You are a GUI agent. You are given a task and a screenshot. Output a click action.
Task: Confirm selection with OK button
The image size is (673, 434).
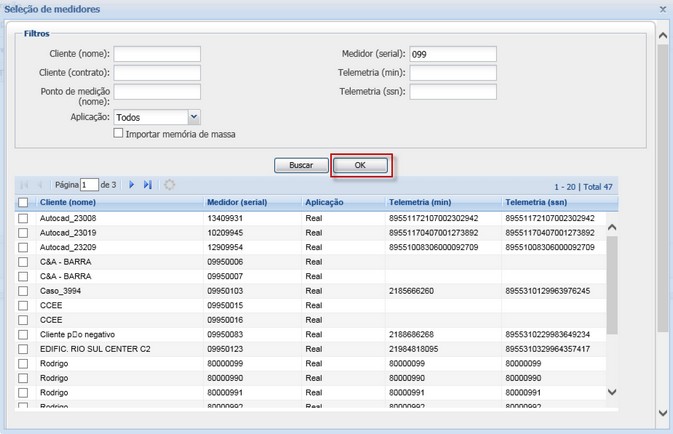[x=360, y=165]
